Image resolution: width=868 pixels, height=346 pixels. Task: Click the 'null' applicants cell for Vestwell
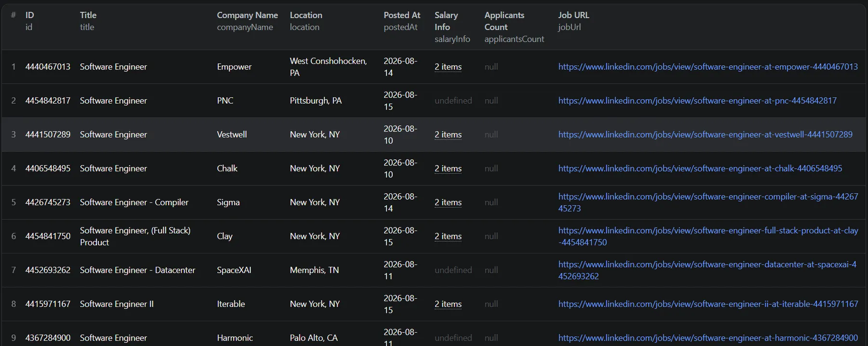pyautogui.click(x=491, y=134)
